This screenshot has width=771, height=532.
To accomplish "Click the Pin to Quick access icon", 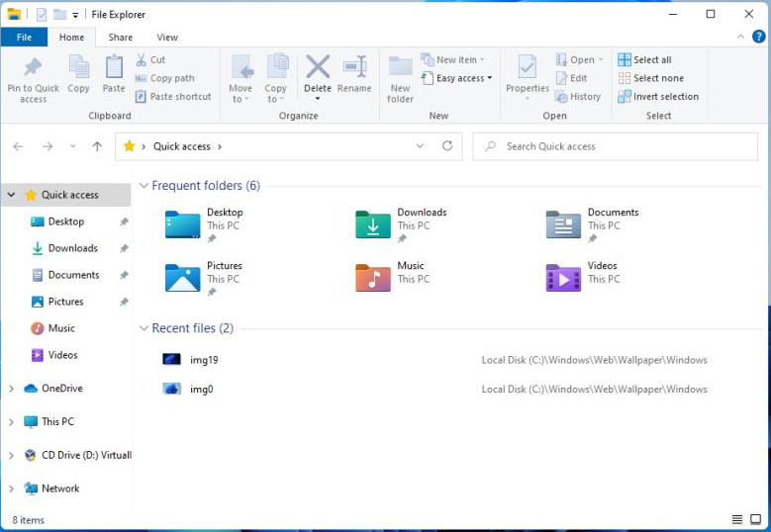I will [x=33, y=69].
